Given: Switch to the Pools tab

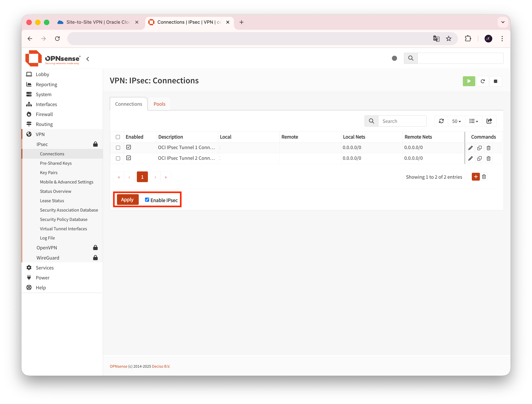Looking at the screenshot, I should 159,104.
